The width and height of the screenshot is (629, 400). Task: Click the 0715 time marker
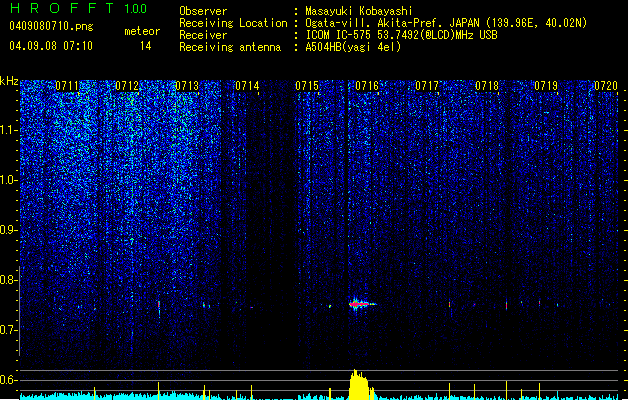point(307,86)
